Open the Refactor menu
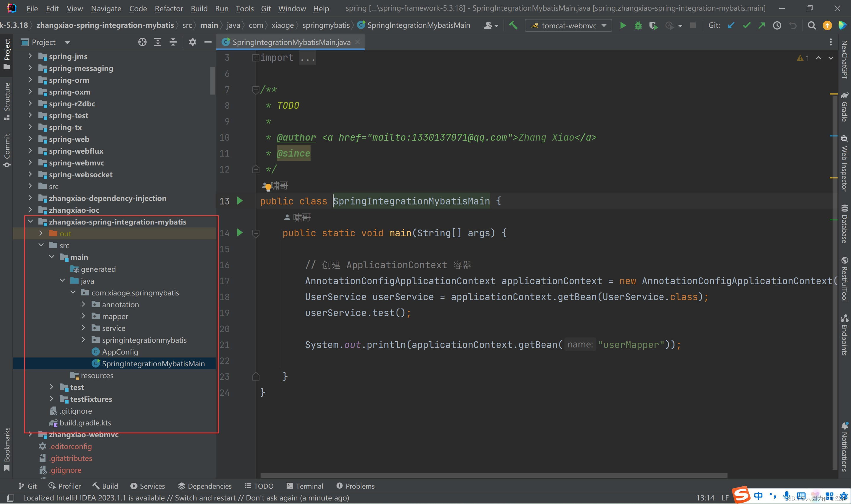Screen dimensions: 851x504 tap(169, 8)
